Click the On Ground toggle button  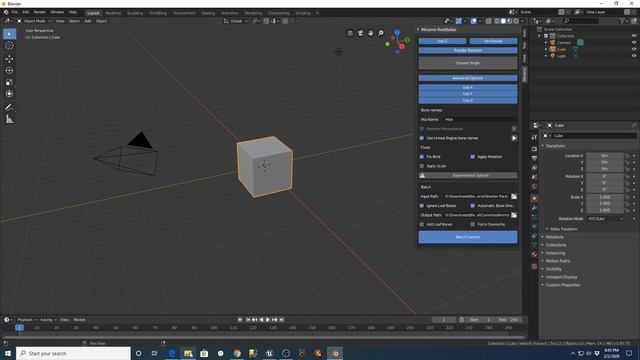coord(493,41)
